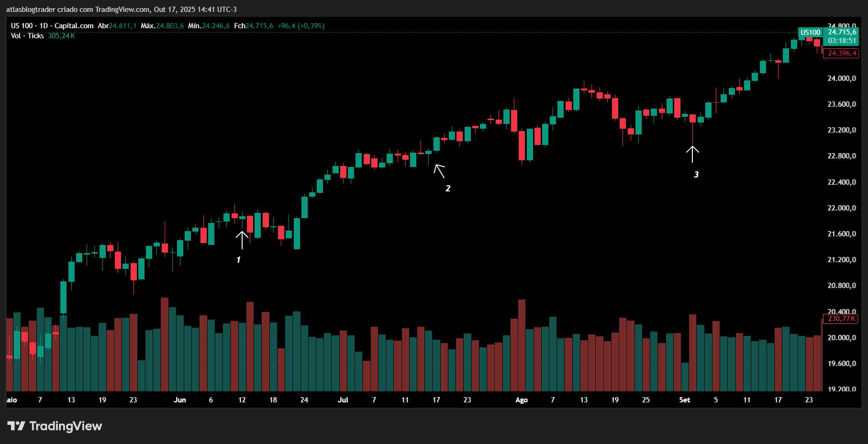Select the annotation number 3 label
Screen dimensions: 868x444
(x=696, y=175)
